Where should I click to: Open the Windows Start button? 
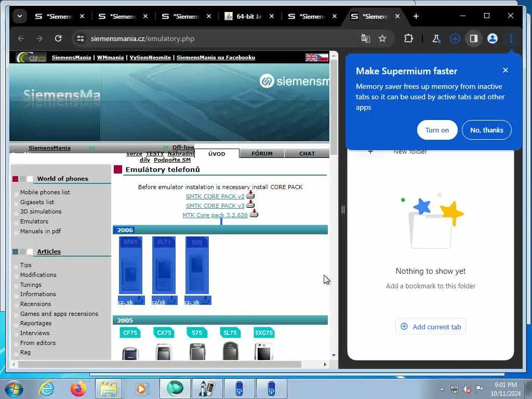[x=14, y=389]
